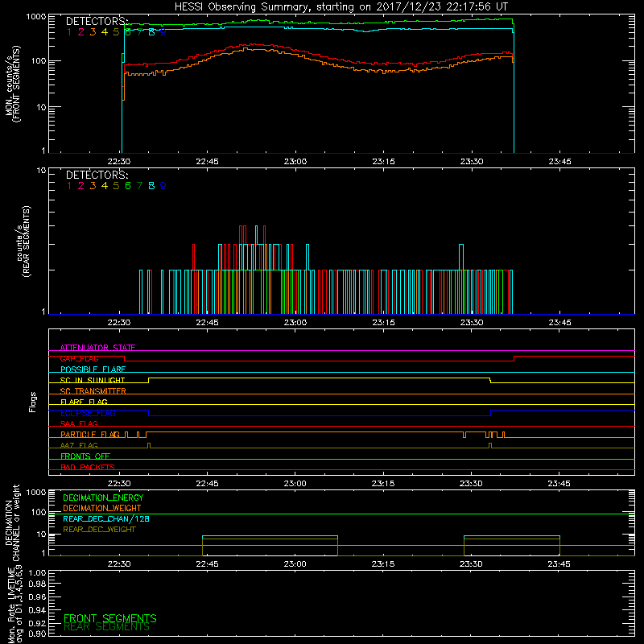The height and width of the screenshot is (644, 644).
Task: Click the front segments y-axis title
Action: point(13,84)
